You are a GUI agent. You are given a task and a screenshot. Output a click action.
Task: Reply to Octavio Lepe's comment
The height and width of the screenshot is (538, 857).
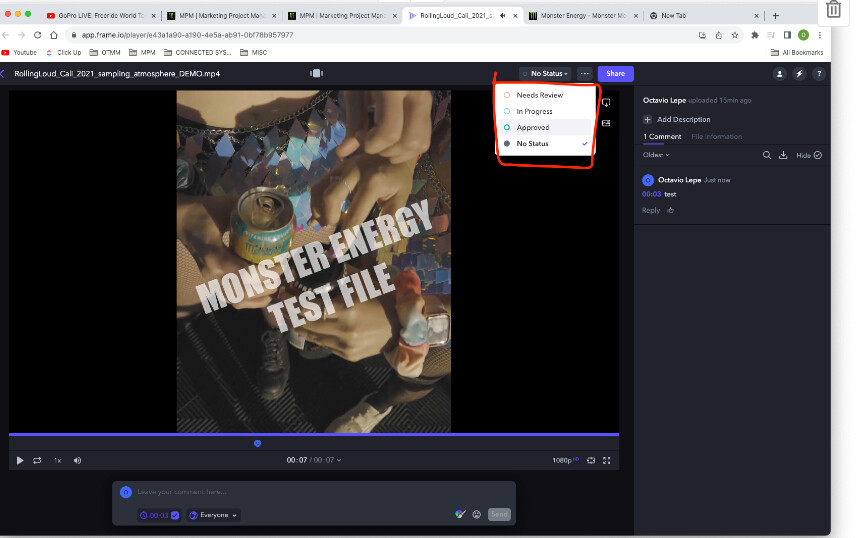coord(651,210)
